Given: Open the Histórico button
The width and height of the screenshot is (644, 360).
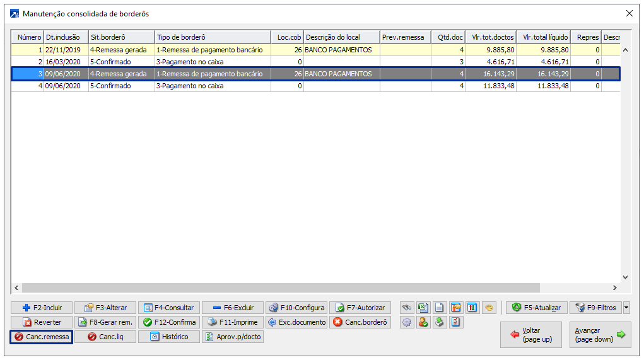Looking at the screenshot, I should [x=169, y=337].
